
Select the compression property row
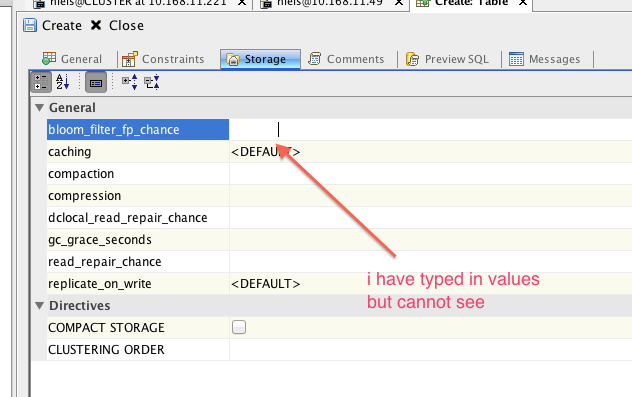[138, 196]
